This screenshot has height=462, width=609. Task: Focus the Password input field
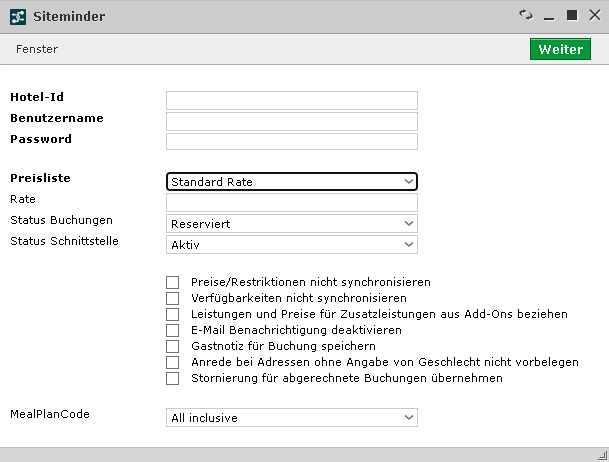click(x=292, y=141)
